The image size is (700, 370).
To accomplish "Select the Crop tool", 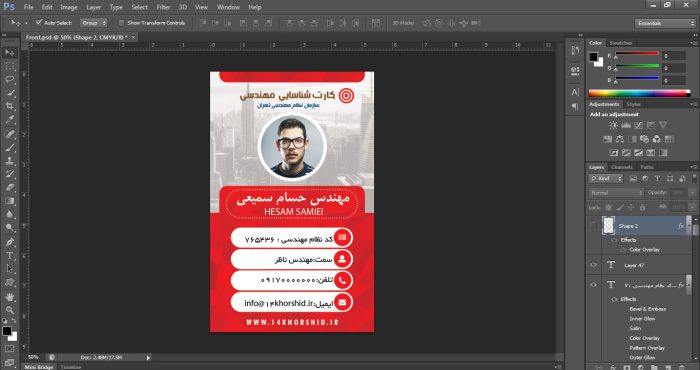I will click(x=9, y=106).
